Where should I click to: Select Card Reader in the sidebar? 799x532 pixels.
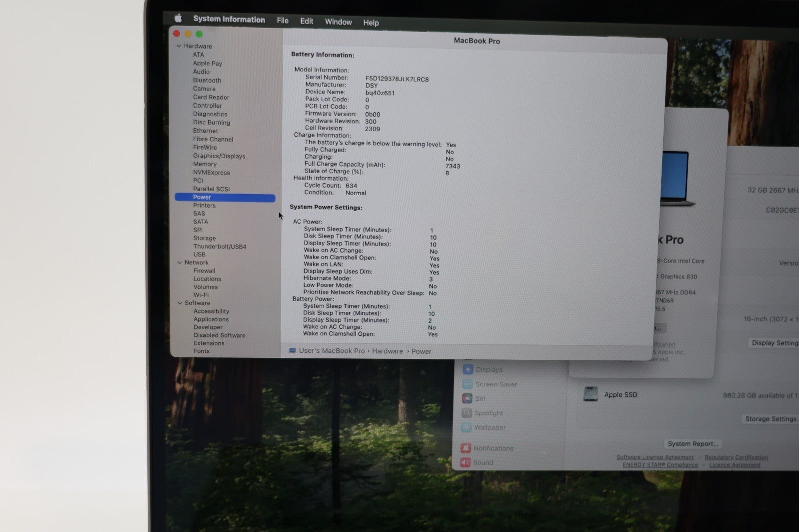[x=211, y=97]
